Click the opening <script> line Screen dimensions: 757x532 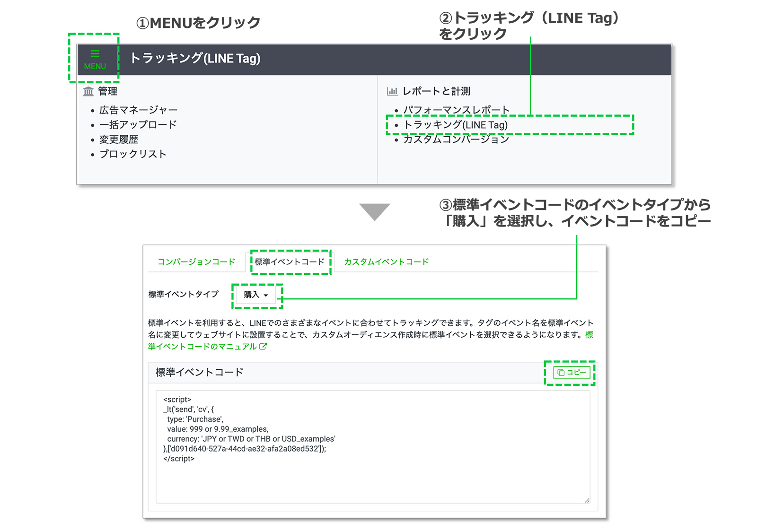tap(177, 400)
